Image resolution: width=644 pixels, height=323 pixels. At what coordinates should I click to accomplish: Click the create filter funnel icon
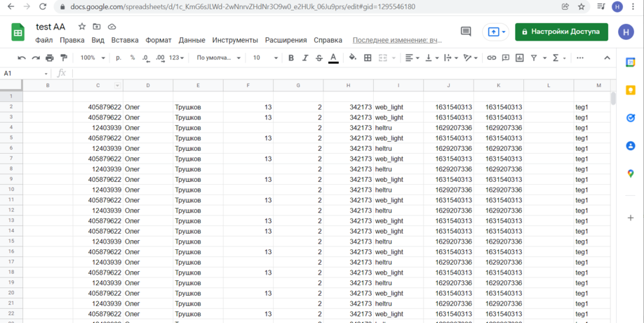[534, 58]
